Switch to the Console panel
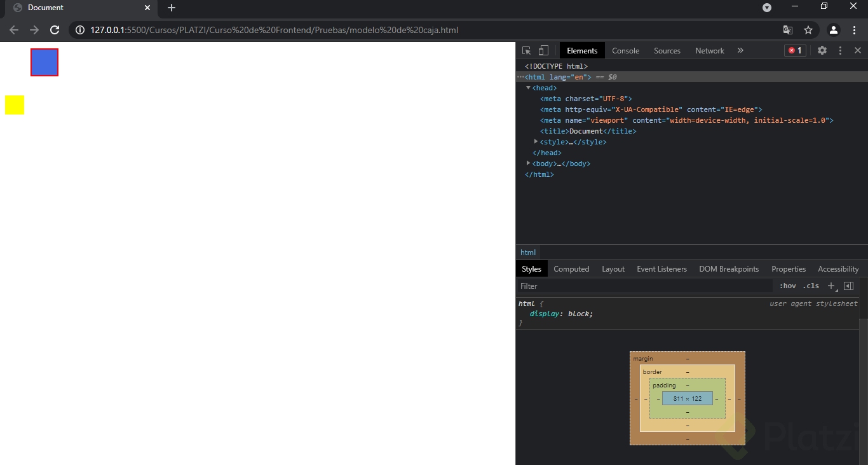This screenshot has height=465, width=868. click(625, 50)
